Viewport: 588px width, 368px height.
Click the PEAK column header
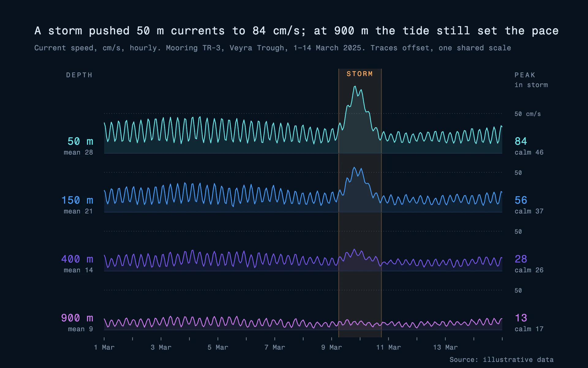click(525, 75)
